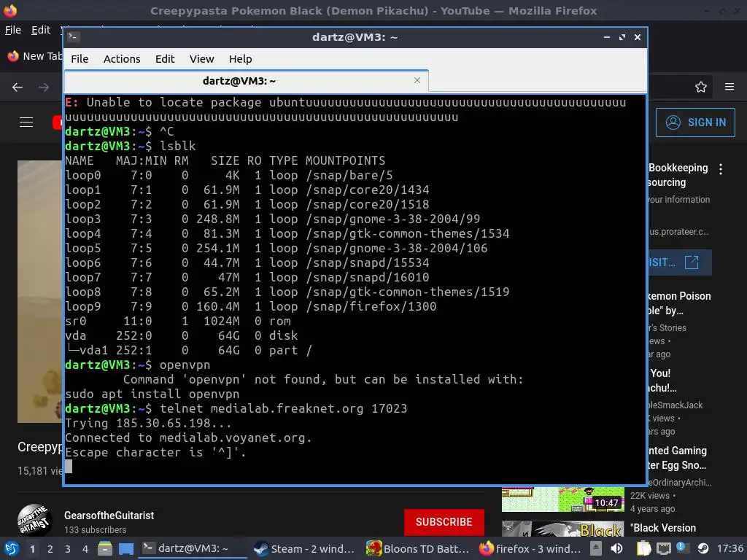Click the telnet medialab.freaknet.org command line

click(236, 408)
